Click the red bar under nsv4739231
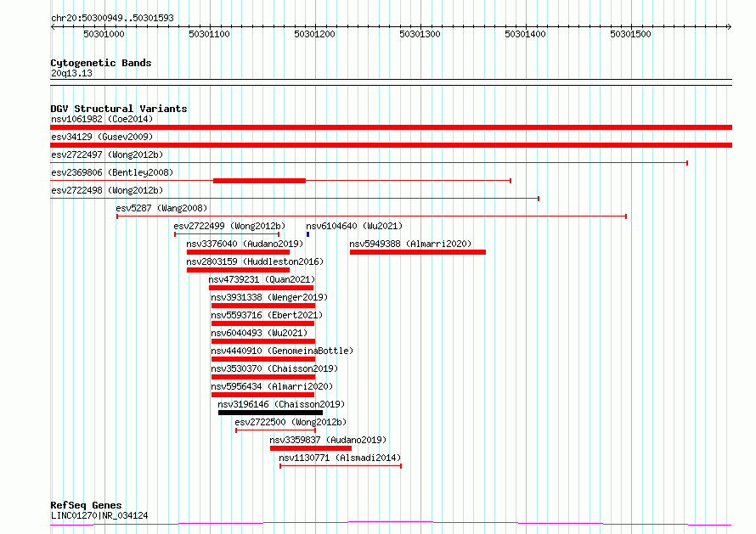756x534 pixels. (262, 288)
